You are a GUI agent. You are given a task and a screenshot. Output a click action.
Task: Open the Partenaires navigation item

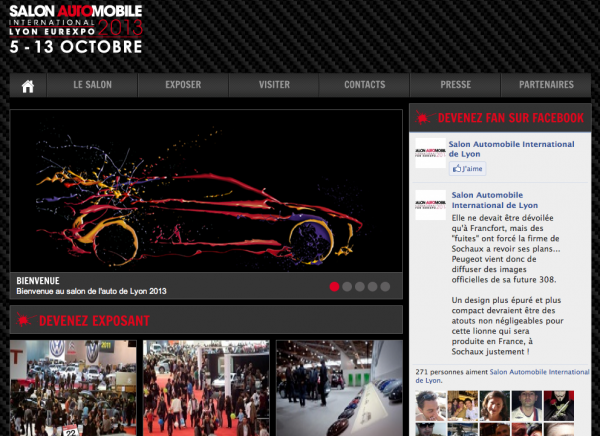click(547, 86)
